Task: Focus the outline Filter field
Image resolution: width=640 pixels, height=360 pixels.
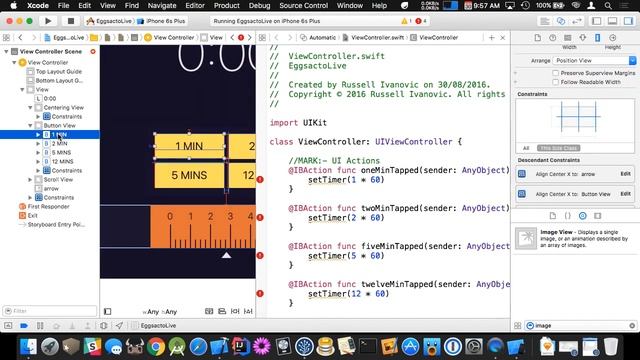Action: (x=50, y=311)
